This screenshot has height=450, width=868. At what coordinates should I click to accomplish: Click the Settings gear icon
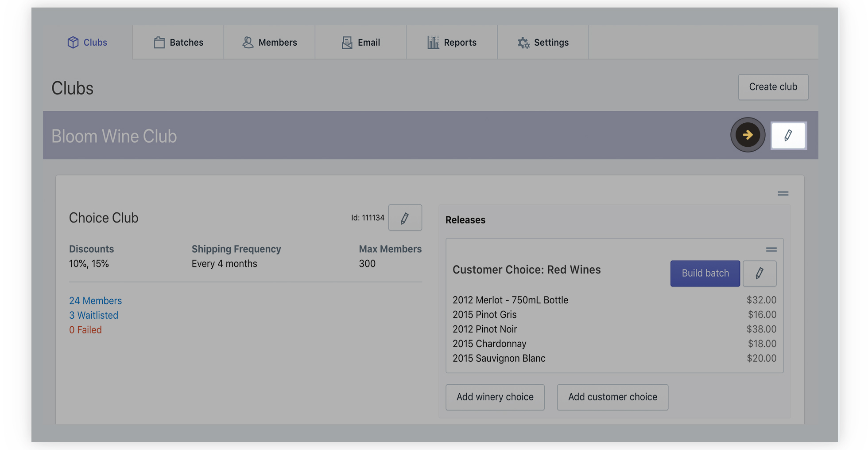523,43
